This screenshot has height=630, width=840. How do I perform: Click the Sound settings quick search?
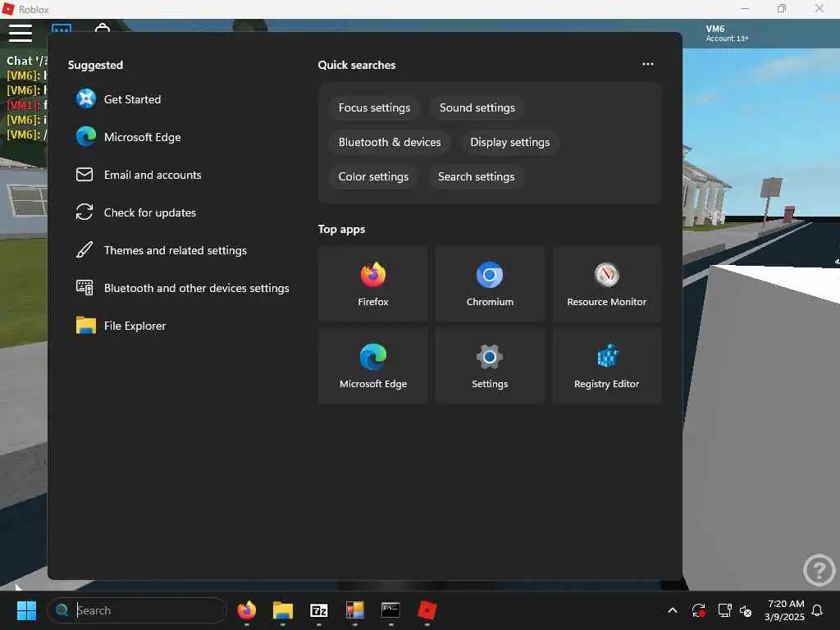pos(477,107)
